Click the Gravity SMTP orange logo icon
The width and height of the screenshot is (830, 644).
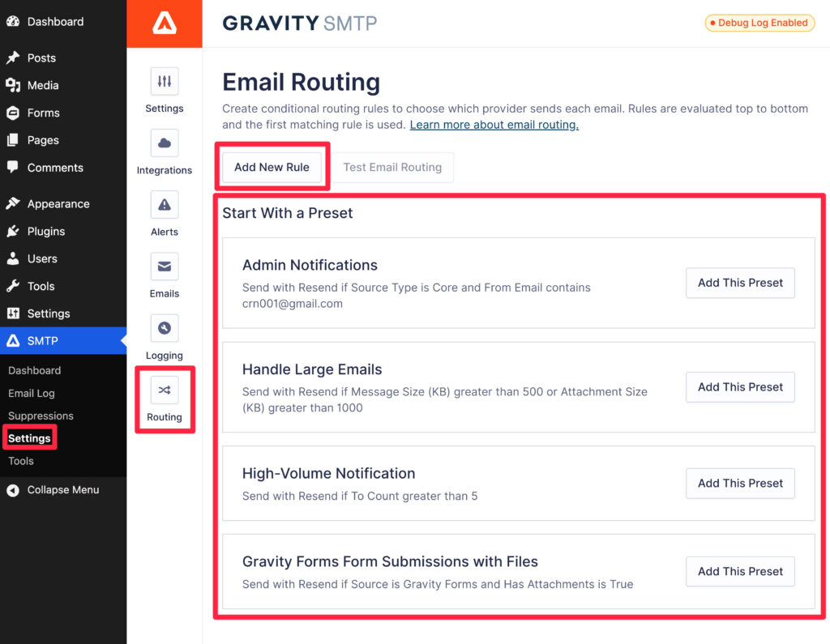(x=165, y=23)
